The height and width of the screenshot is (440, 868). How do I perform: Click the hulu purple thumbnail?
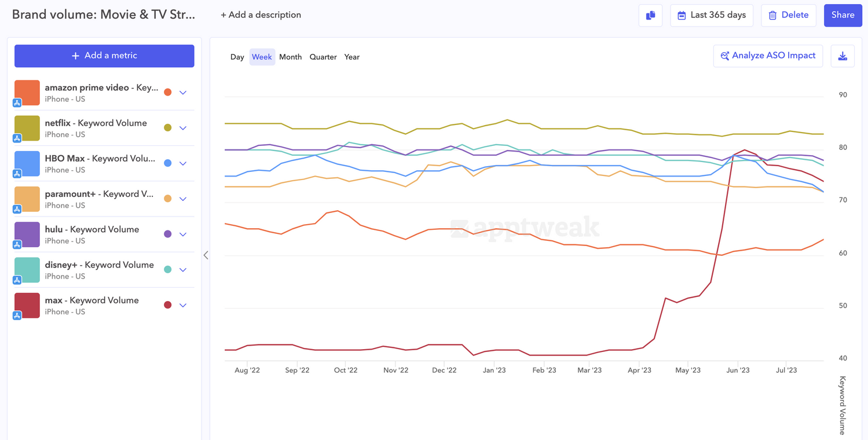pos(27,234)
